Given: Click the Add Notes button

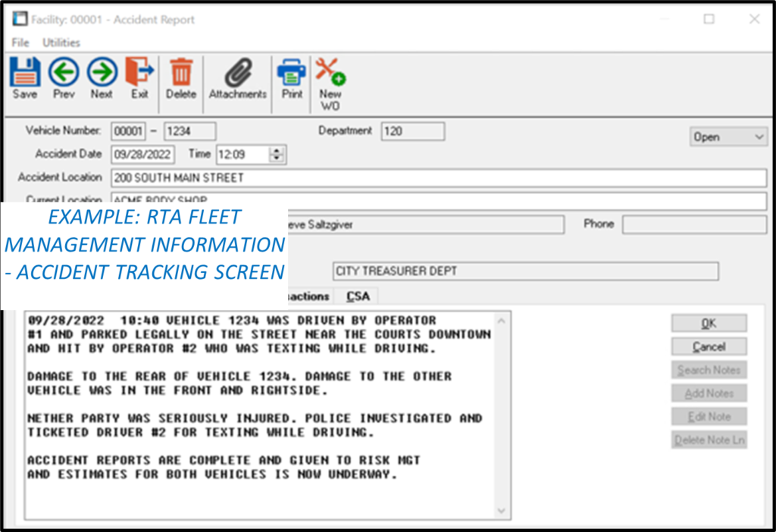Looking at the screenshot, I should [708, 393].
